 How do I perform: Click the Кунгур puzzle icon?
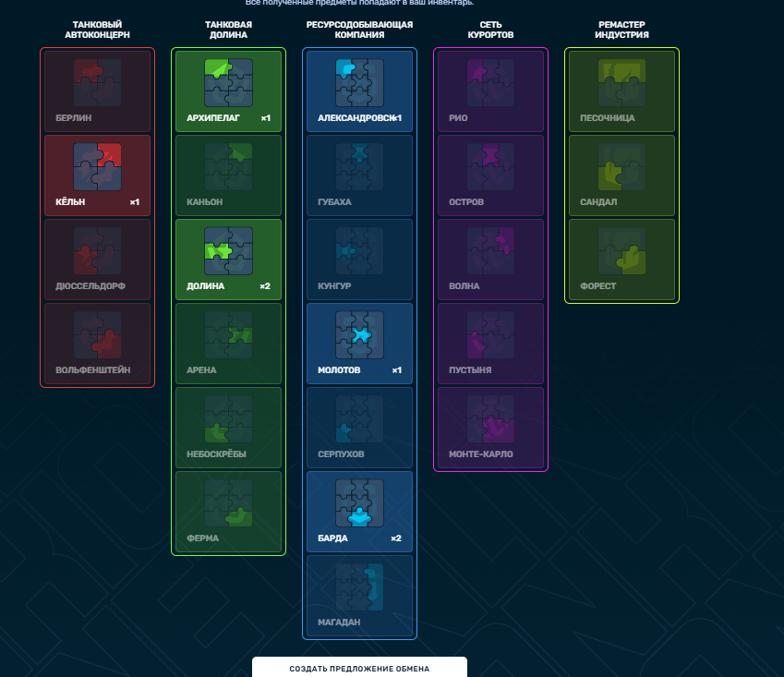(x=359, y=250)
